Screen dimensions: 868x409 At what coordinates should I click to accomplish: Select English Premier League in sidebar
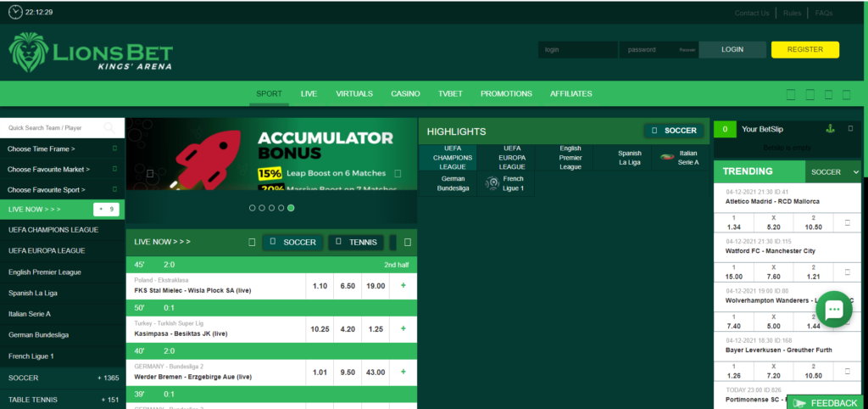[63, 272]
